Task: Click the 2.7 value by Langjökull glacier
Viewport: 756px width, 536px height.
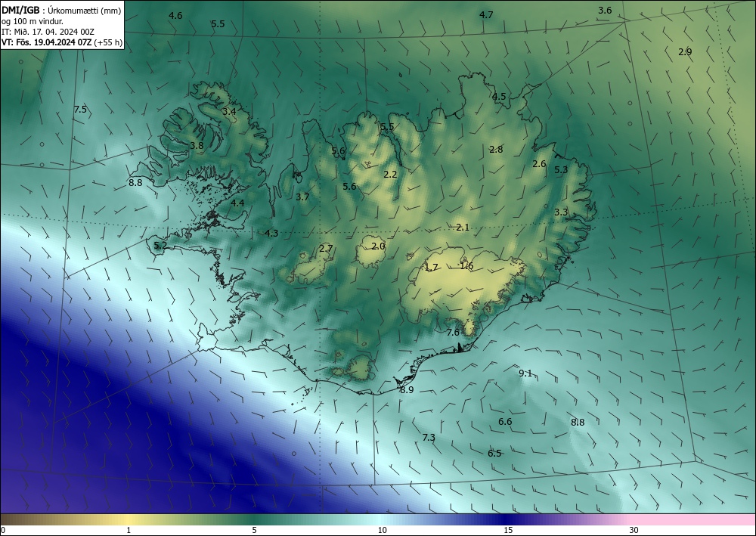Action: coord(326,248)
